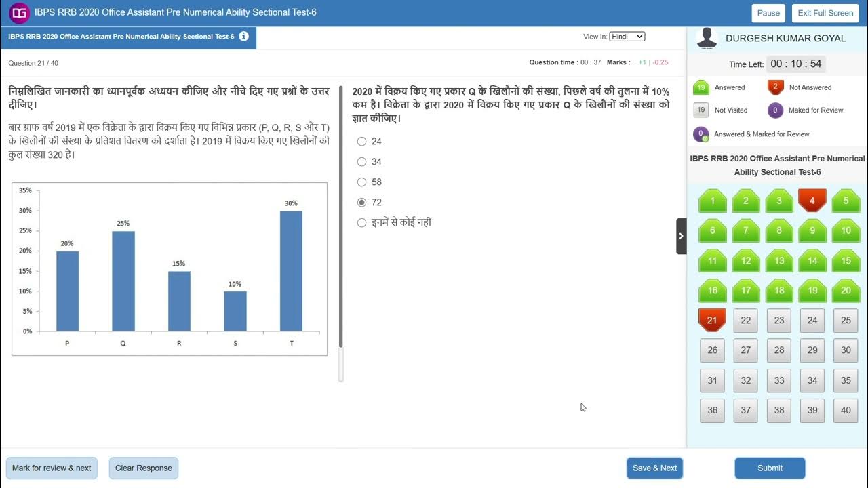Jump to unvisited question 38
Viewport: 868px width, 488px height.
pyautogui.click(x=779, y=410)
